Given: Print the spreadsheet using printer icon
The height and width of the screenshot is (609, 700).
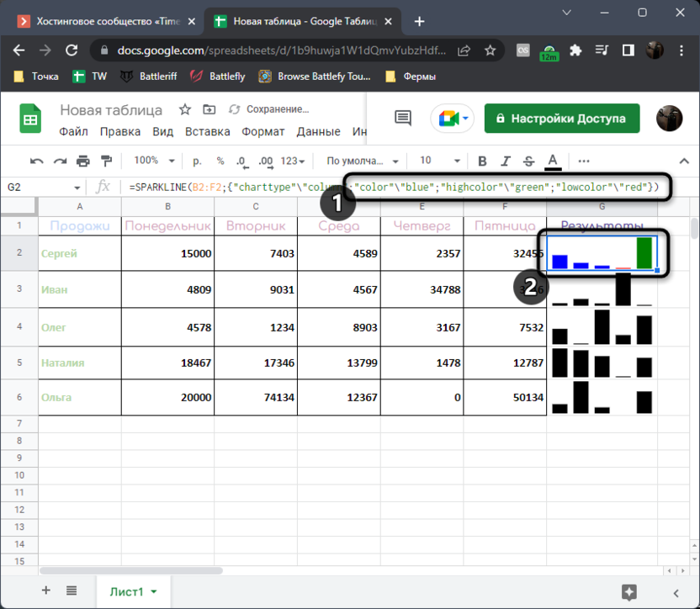Looking at the screenshot, I should [x=83, y=161].
